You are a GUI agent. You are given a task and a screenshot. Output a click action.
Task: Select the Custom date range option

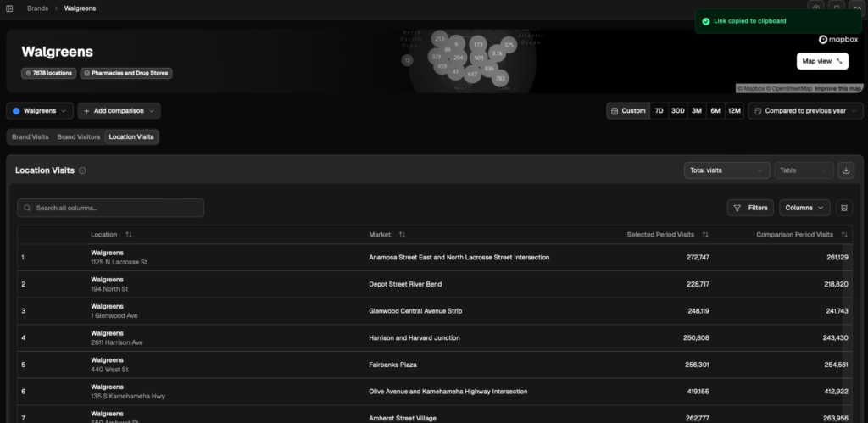(628, 111)
